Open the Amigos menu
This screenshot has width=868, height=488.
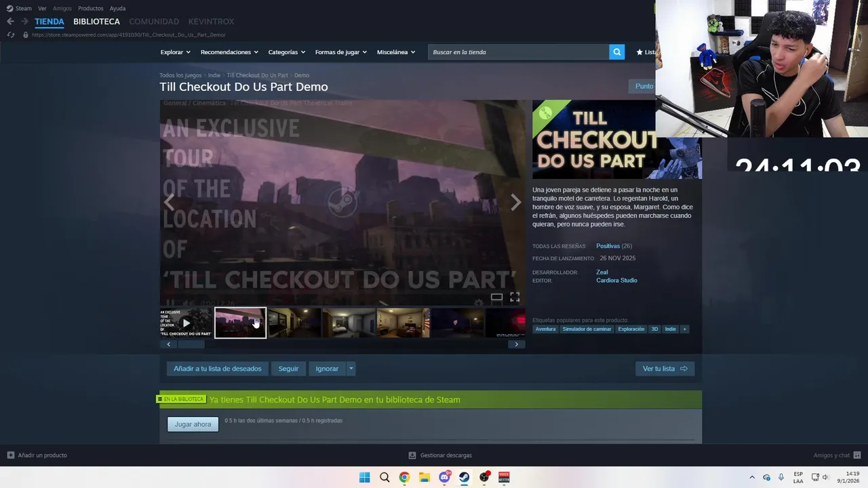[x=62, y=8]
